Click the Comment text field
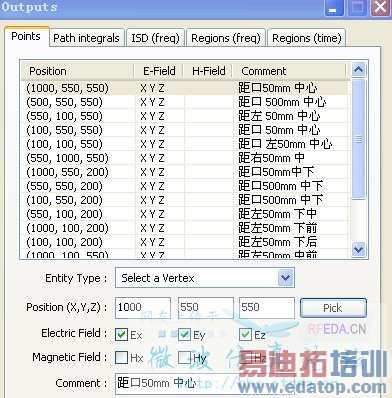The height and width of the screenshot is (398, 392). coord(205,384)
